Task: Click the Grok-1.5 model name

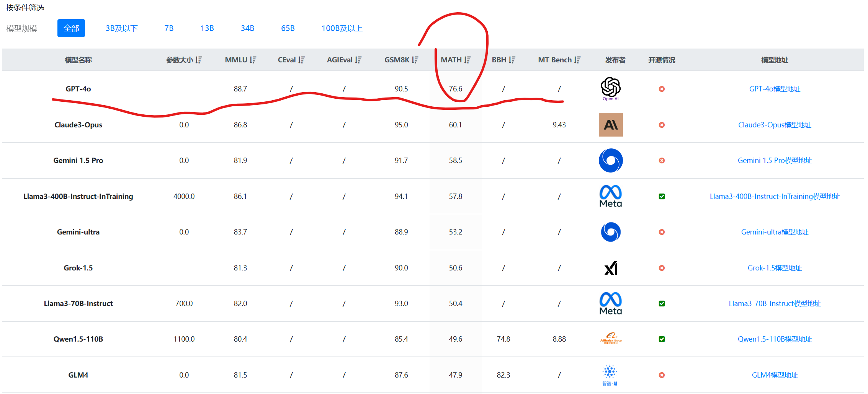Action: point(78,268)
